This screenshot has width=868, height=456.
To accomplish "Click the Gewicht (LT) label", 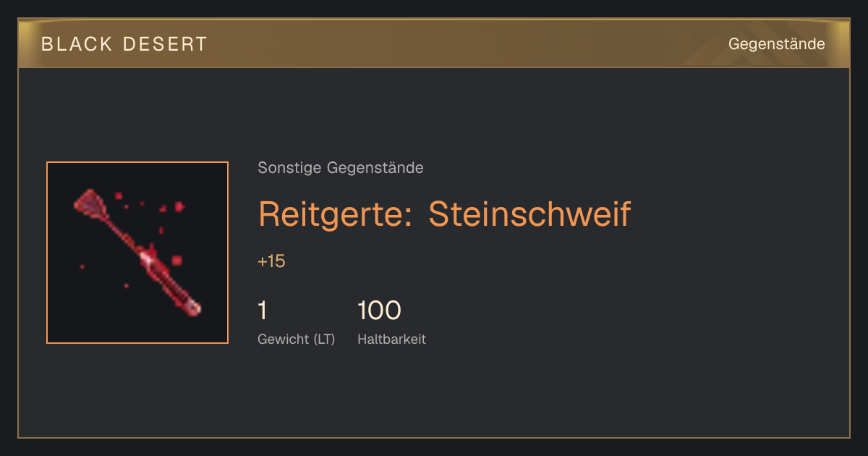I will tap(296, 339).
